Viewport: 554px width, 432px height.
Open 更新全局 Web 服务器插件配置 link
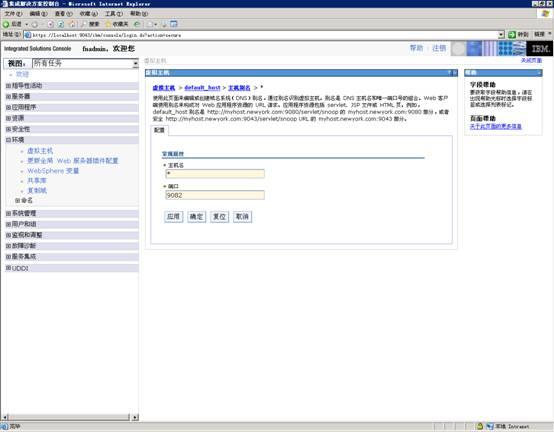tap(73, 161)
